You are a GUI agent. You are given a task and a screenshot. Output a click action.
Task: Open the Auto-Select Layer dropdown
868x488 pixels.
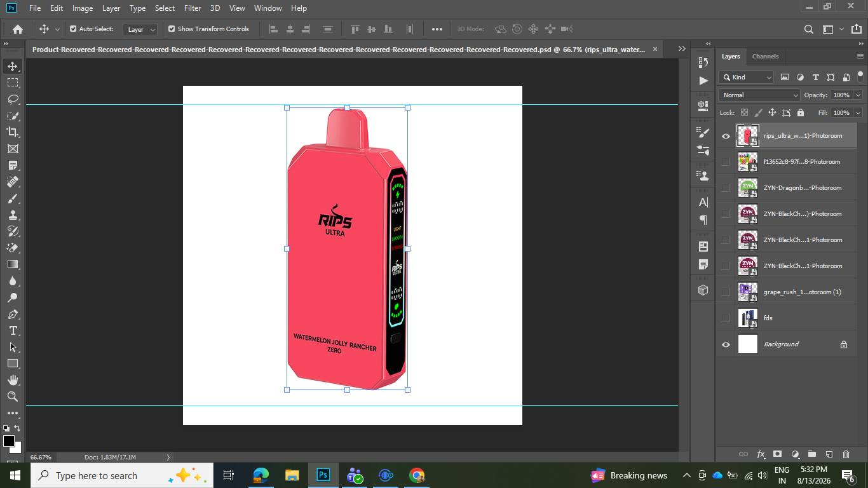point(140,29)
